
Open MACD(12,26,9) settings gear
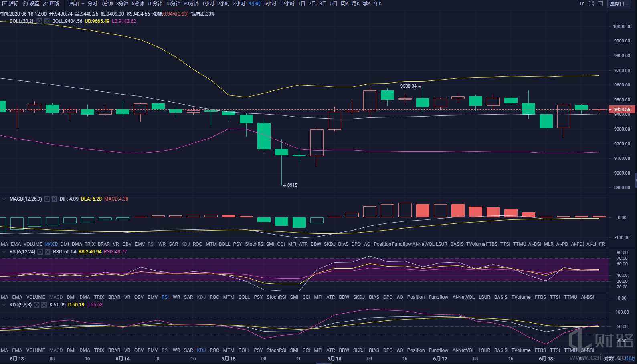[x=47, y=199]
